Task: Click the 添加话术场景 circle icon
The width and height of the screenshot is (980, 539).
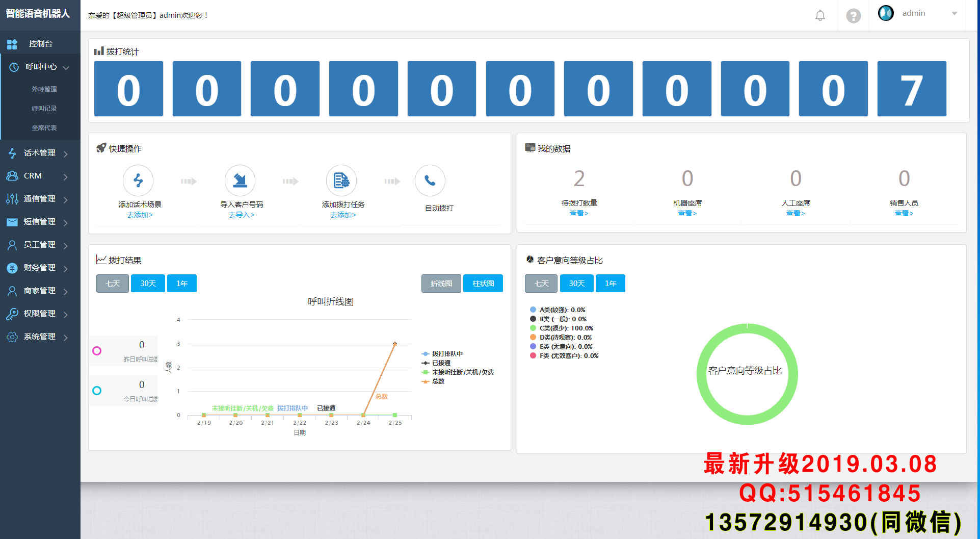Action: click(138, 181)
